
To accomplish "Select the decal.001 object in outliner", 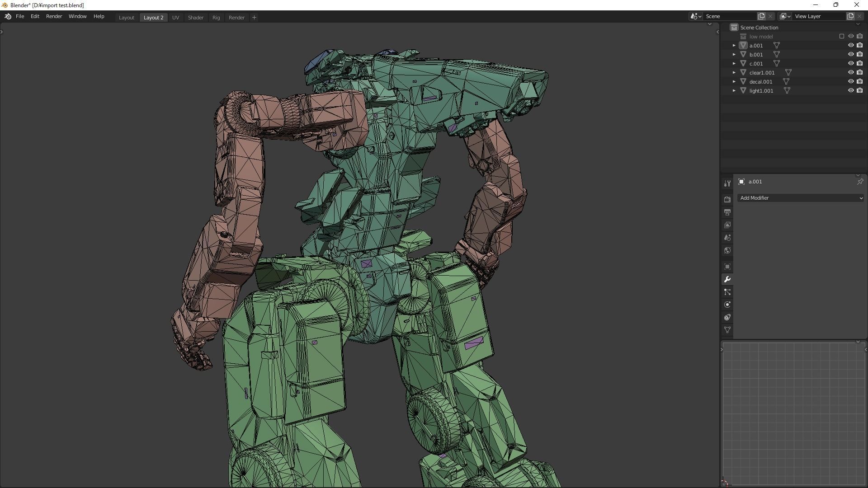I will pyautogui.click(x=760, y=82).
